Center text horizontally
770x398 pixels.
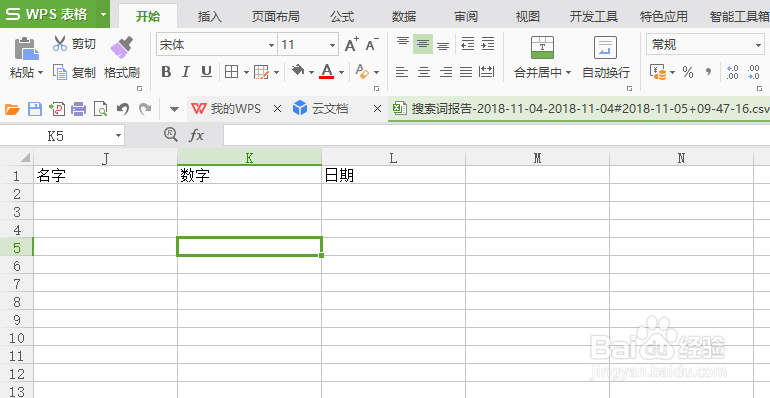click(424, 73)
